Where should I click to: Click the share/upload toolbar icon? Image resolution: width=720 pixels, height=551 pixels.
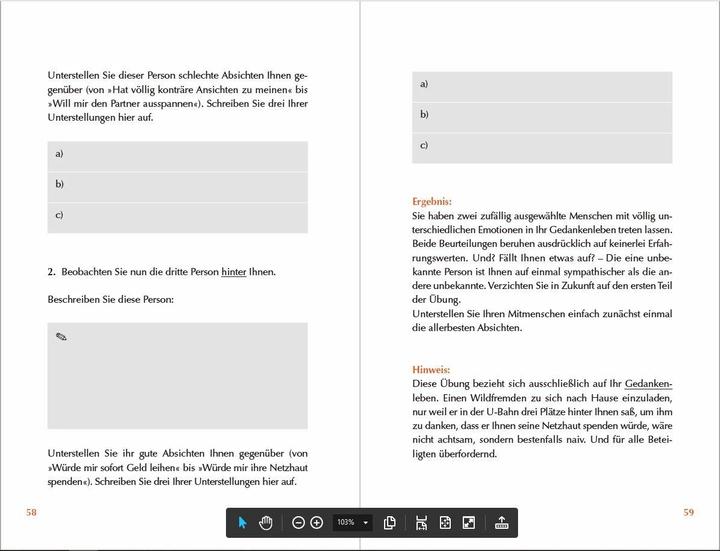pyautogui.click(x=501, y=522)
